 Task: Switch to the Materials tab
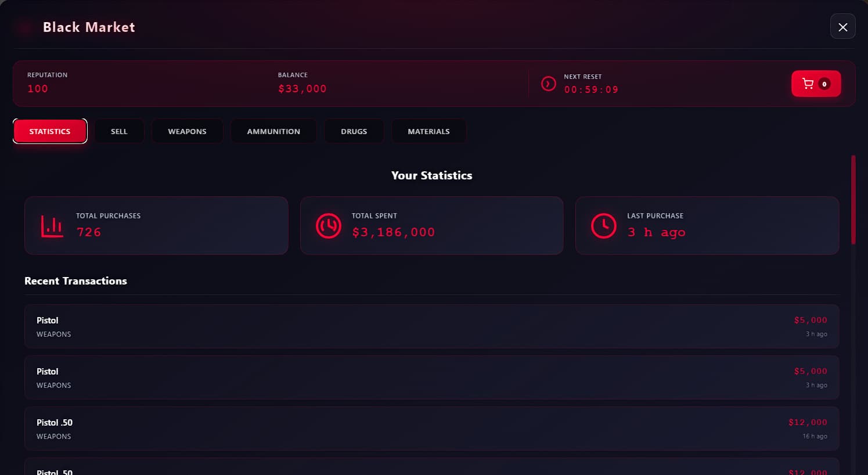click(x=428, y=131)
